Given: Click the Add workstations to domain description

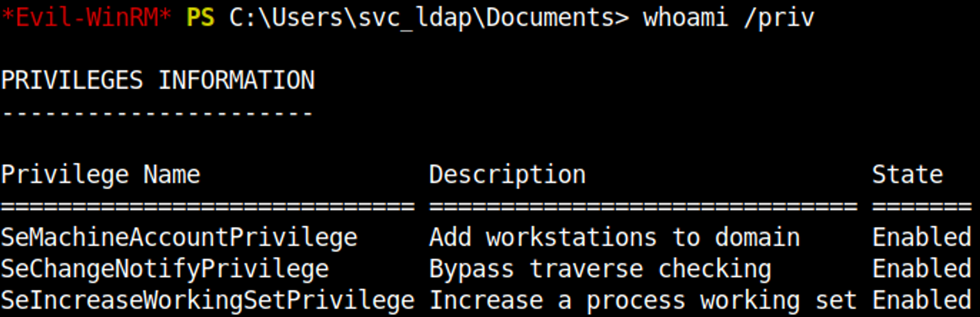Looking at the screenshot, I should point(614,238).
